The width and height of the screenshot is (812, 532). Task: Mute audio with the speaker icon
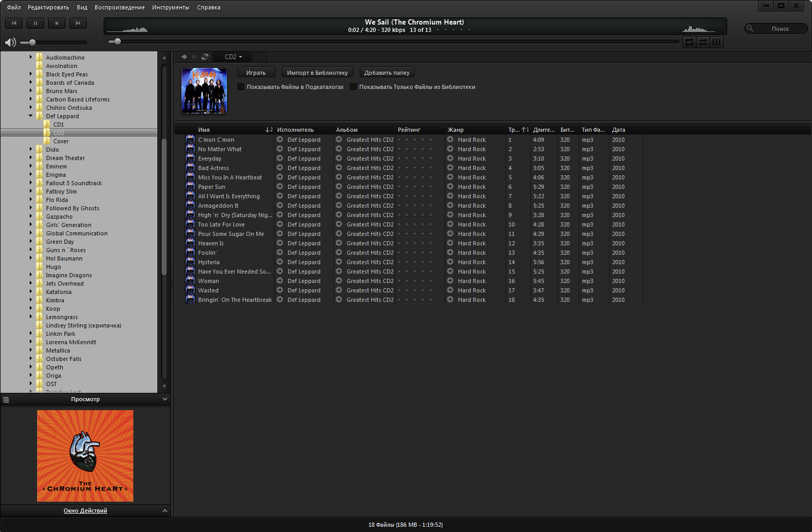pos(10,42)
